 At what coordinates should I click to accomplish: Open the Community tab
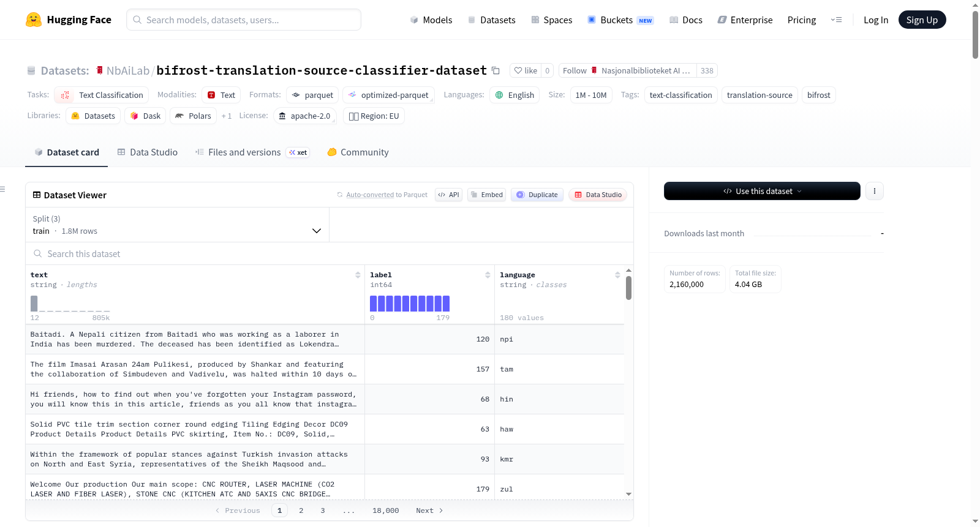[358, 152]
